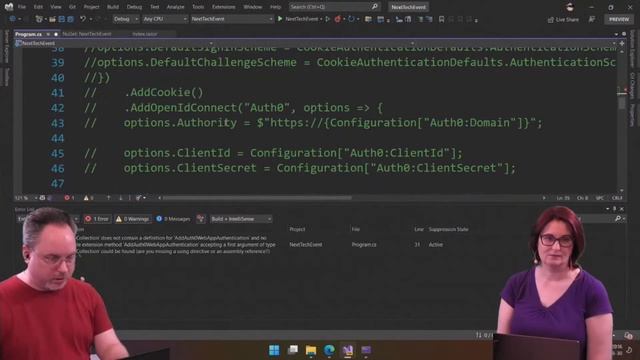The height and width of the screenshot is (360, 640).
Task: Sort by the Project column header
Action: [297, 229]
